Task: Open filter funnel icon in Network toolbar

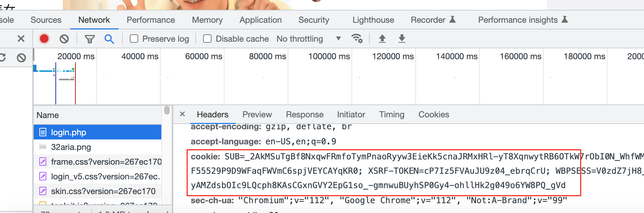Action: click(90, 39)
